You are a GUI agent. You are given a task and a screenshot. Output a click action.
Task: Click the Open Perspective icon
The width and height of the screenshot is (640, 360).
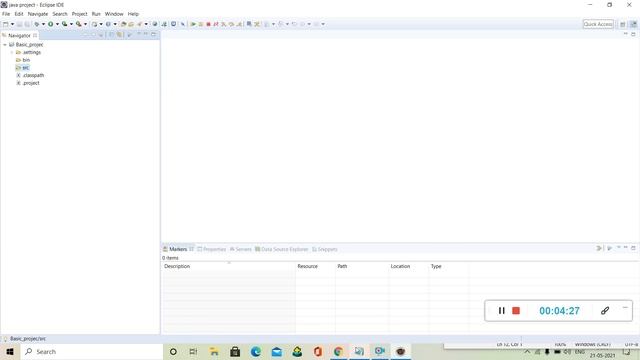[622, 24]
